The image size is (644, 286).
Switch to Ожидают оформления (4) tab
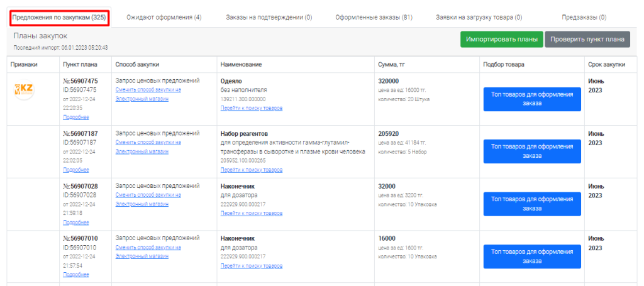164,17
